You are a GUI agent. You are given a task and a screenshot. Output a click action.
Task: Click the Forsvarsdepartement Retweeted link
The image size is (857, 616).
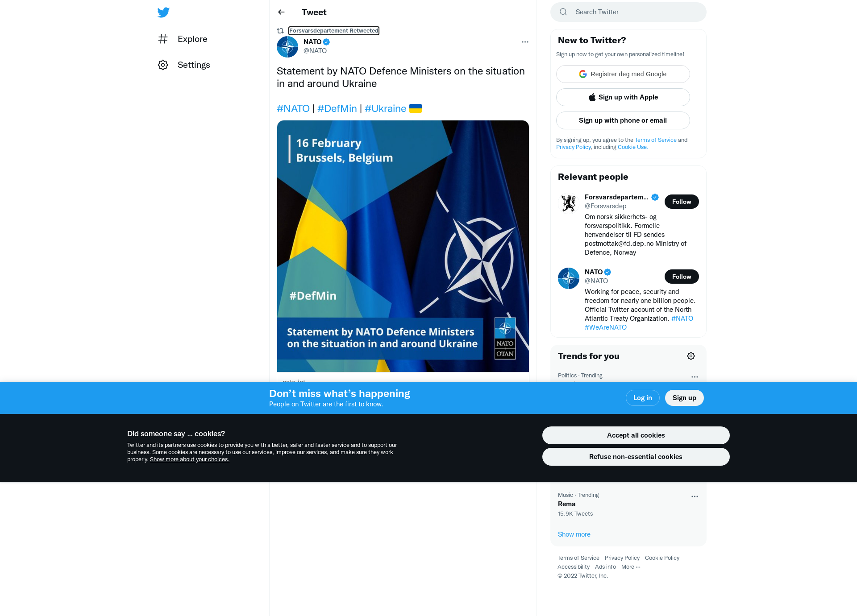point(334,31)
